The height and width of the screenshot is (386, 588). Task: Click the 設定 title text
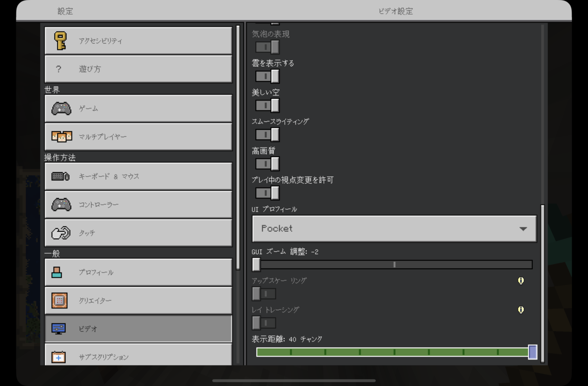pos(65,11)
